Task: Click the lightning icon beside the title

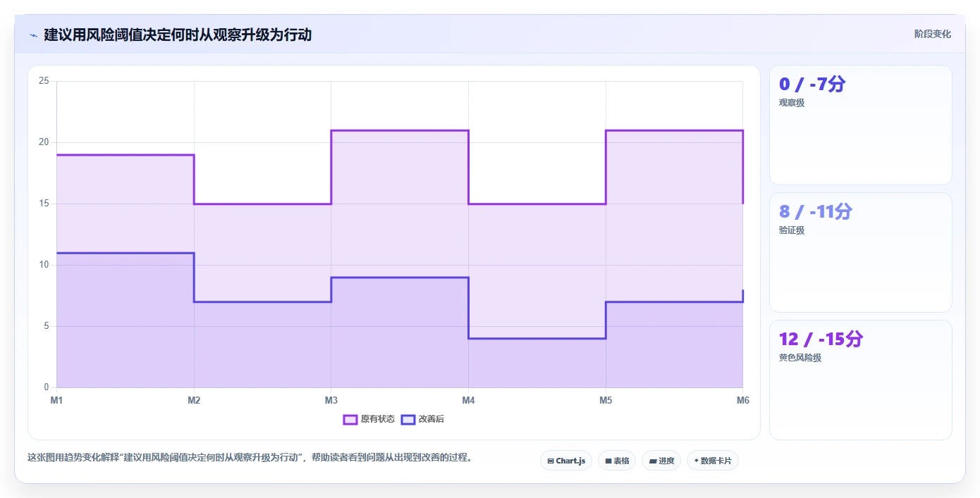Action: tap(33, 35)
